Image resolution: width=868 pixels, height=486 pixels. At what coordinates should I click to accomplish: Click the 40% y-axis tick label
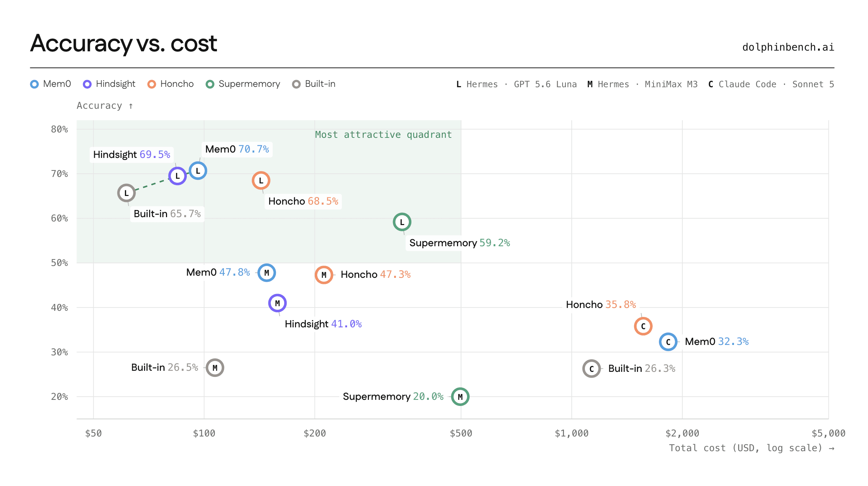click(x=59, y=308)
